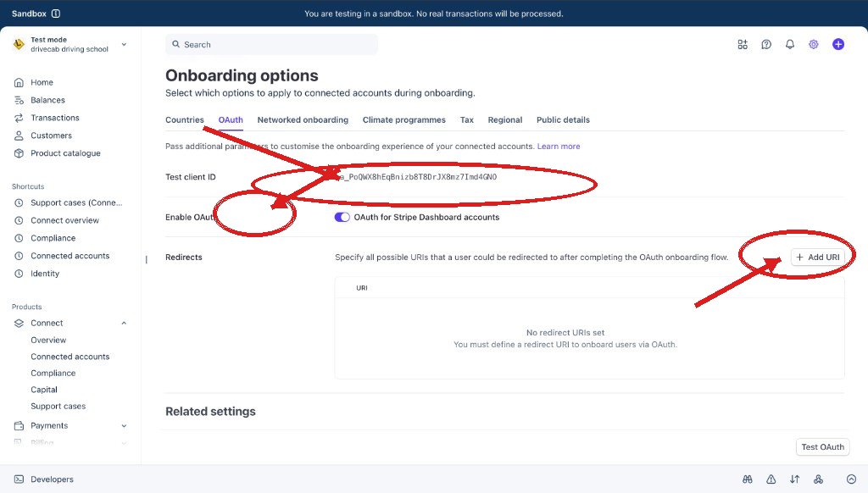Open settings gear icon

[813, 44]
